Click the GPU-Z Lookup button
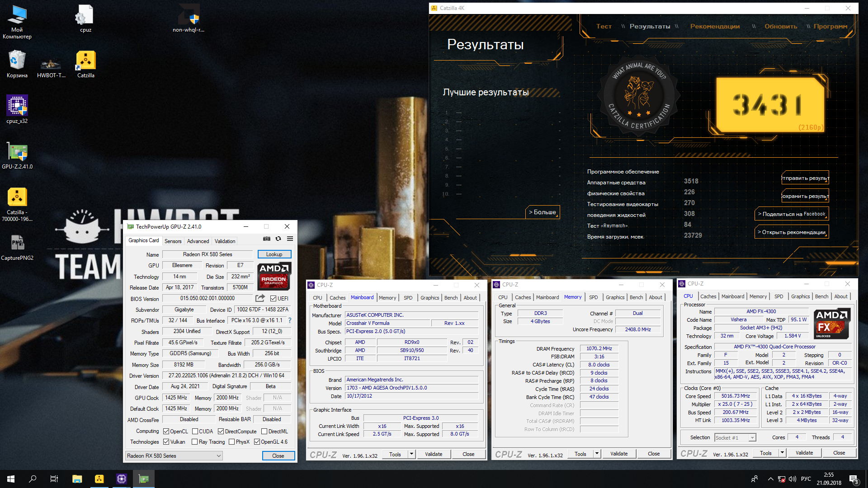The height and width of the screenshot is (488, 868). click(x=274, y=254)
